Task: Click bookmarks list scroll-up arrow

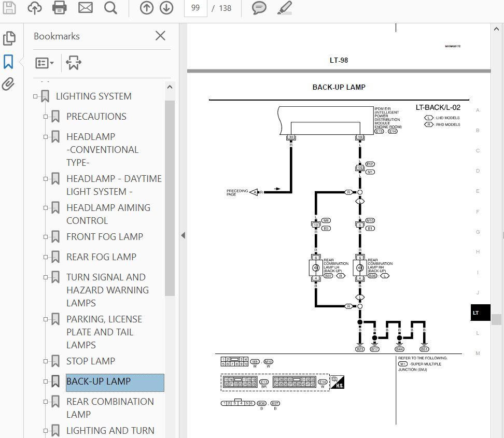Action: 170,87
